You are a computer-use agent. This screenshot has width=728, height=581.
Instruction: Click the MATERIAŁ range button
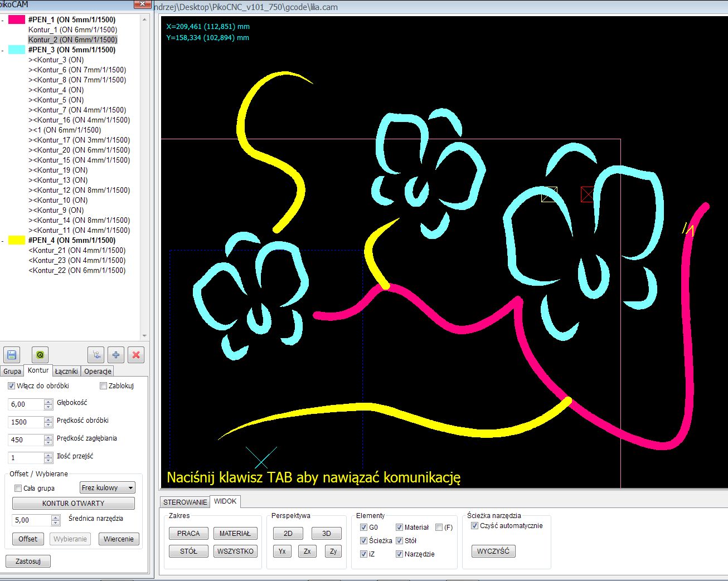[235, 533]
